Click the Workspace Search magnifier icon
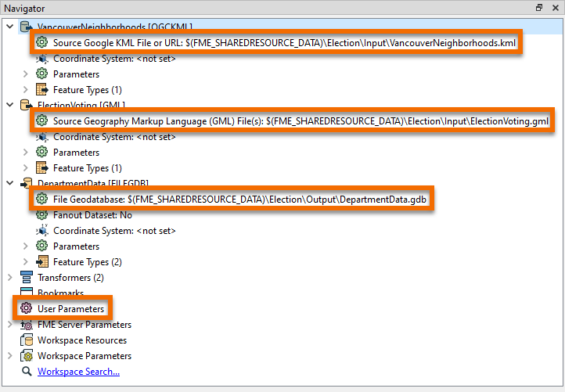Viewport: 565px width, 392px height. pos(27,372)
